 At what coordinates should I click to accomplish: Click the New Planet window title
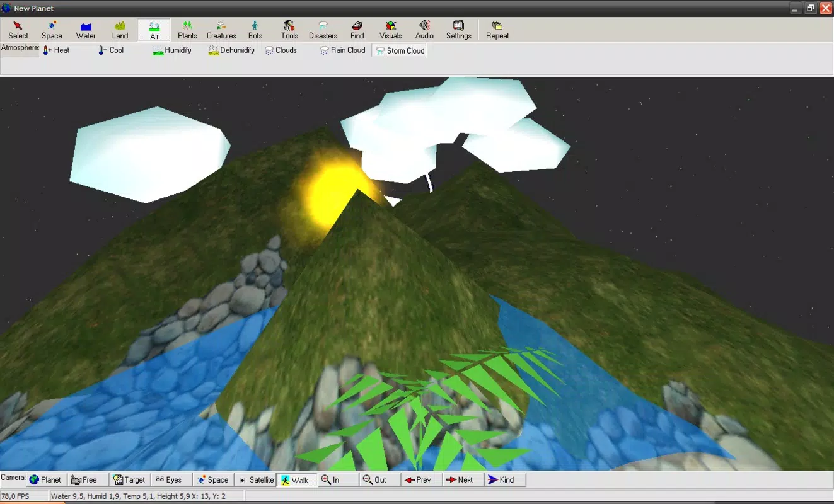(34, 8)
